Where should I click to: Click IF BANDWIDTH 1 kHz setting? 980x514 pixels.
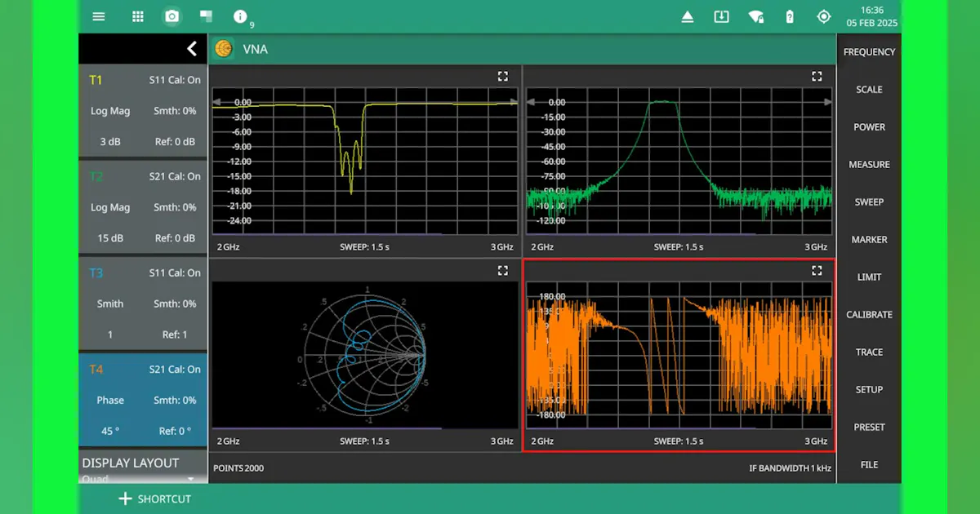click(x=790, y=468)
